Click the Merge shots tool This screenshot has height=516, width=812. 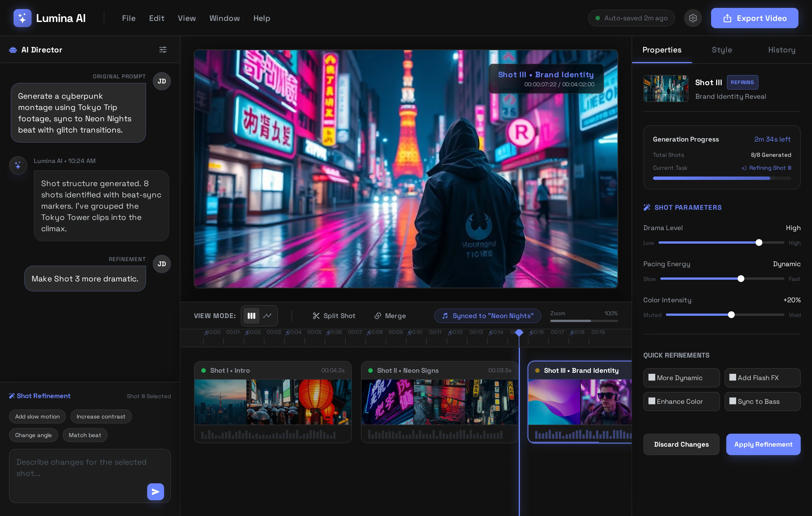390,316
